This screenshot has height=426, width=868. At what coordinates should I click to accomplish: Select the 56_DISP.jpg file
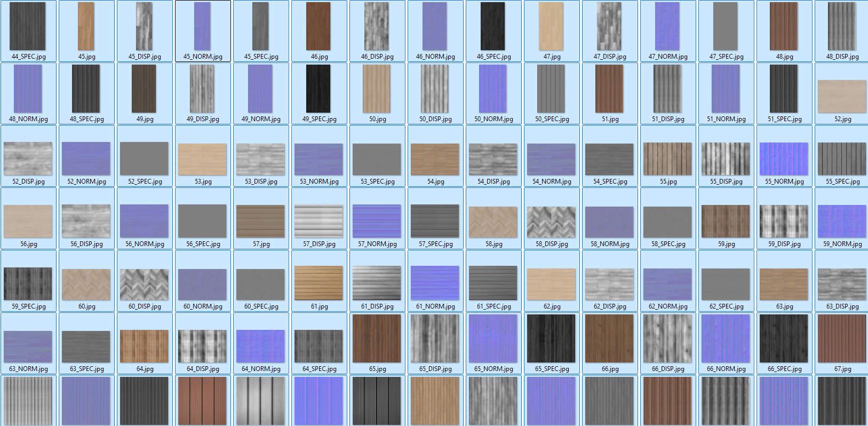pyautogui.click(x=86, y=222)
